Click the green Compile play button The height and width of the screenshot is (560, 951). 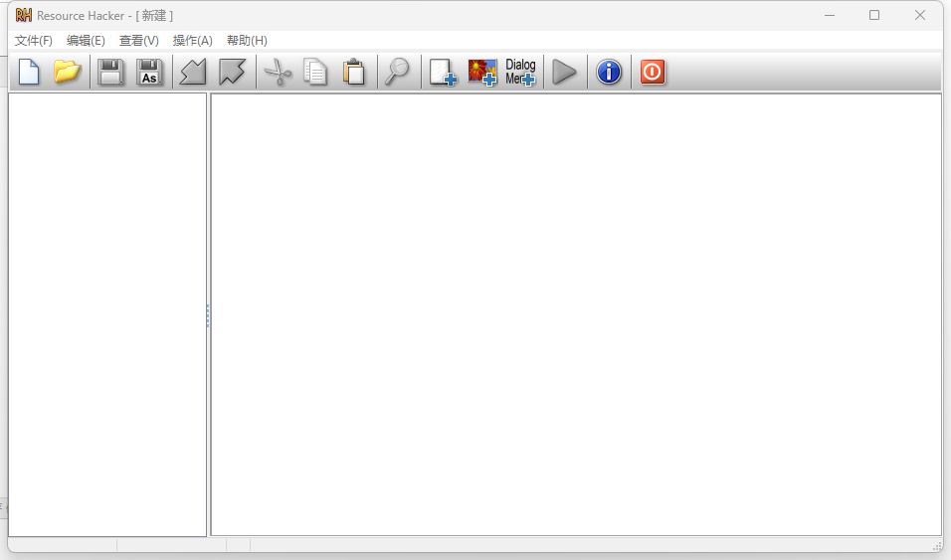565,72
